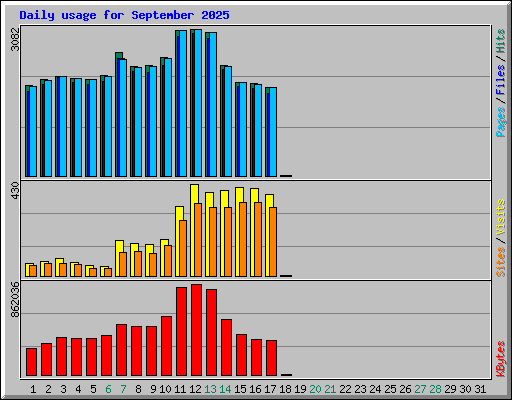Select the green weekend day 6 label

point(108,389)
